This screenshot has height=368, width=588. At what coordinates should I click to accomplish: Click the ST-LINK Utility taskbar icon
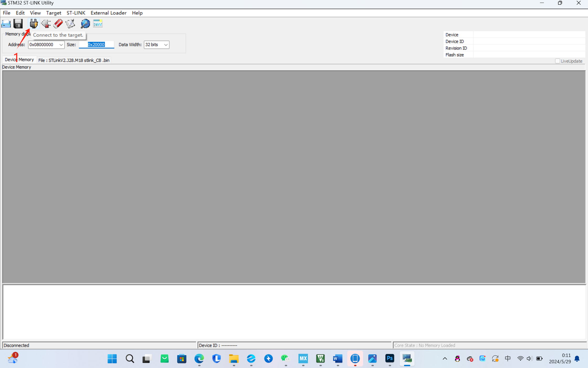pyautogui.click(x=407, y=359)
